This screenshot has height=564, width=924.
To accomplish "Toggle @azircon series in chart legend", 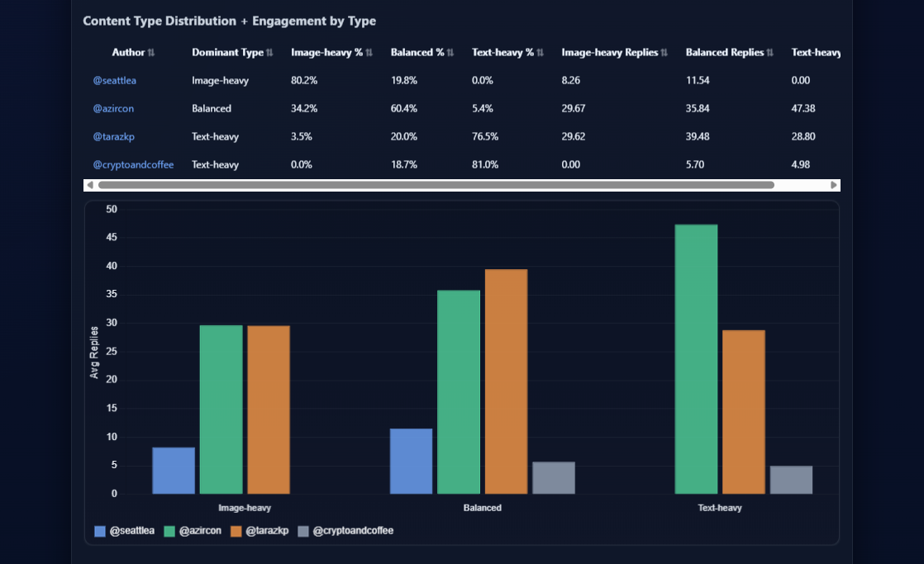I will (x=193, y=531).
